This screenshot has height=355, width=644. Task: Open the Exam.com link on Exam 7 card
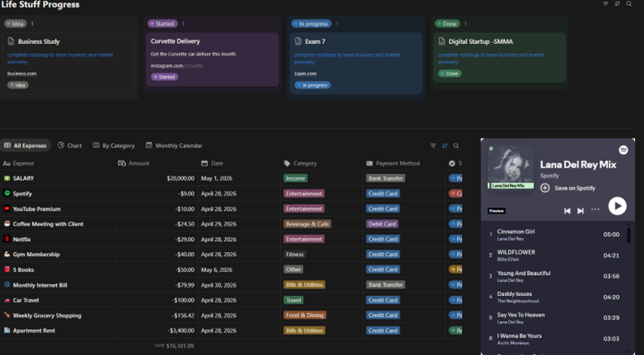[305, 74]
